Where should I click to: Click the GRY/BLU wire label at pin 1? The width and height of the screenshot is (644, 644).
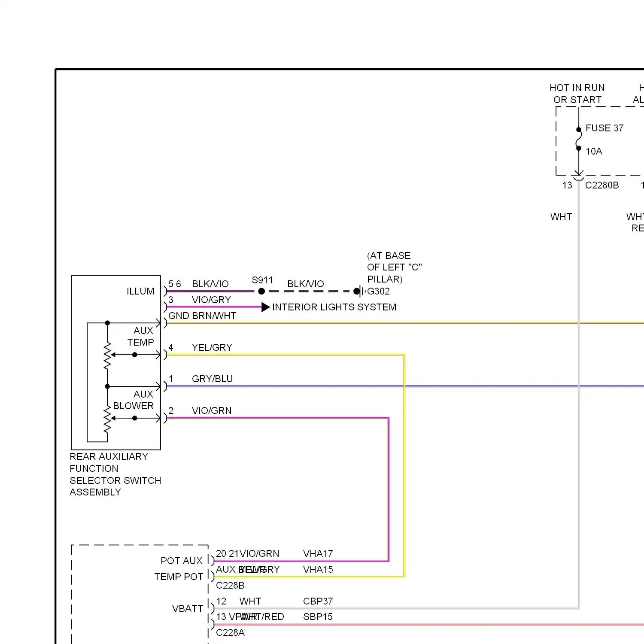[212, 379]
